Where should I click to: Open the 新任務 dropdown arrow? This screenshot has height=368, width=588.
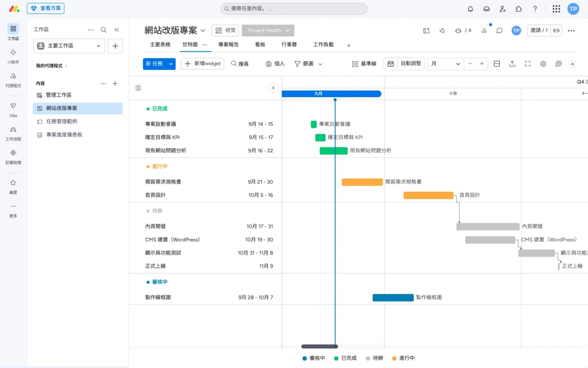pos(171,64)
